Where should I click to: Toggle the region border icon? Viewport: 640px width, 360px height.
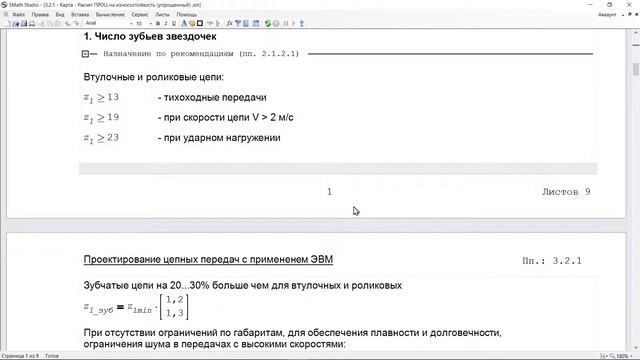point(200,24)
